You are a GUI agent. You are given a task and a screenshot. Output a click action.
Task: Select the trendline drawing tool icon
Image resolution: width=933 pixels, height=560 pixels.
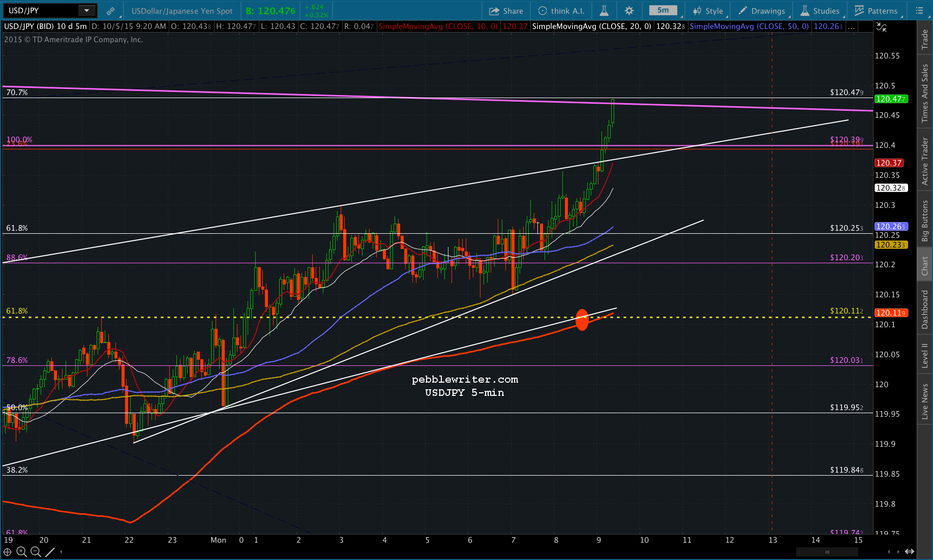click(50, 552)
